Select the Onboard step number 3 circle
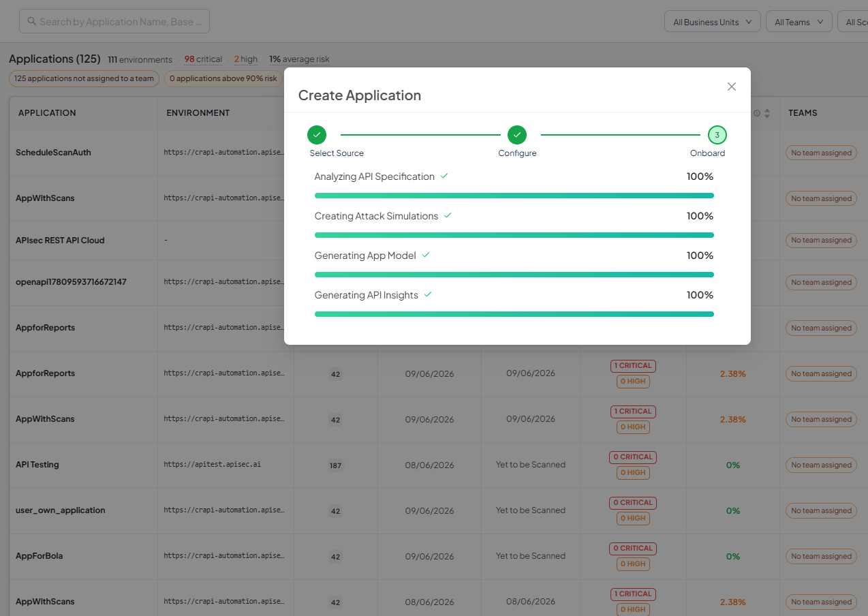 717,135
